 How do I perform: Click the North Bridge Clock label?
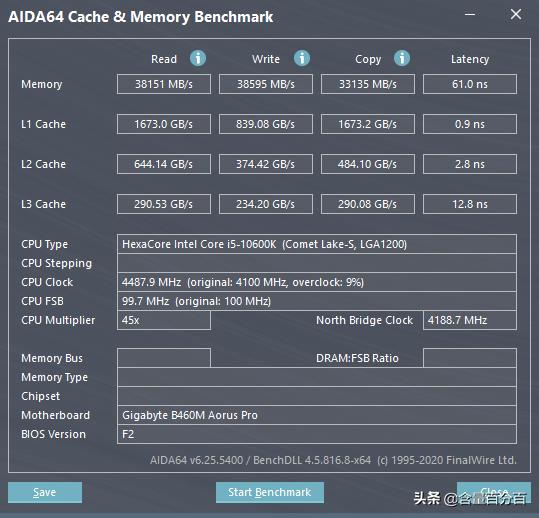click(x=364, y=320)
